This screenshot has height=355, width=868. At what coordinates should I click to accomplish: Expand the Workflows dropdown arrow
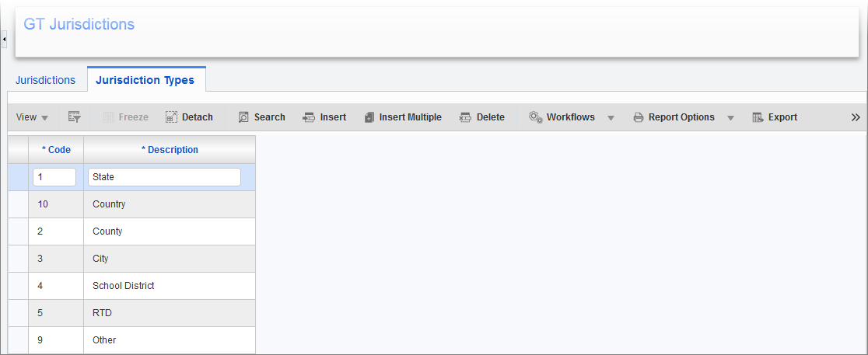611,118
